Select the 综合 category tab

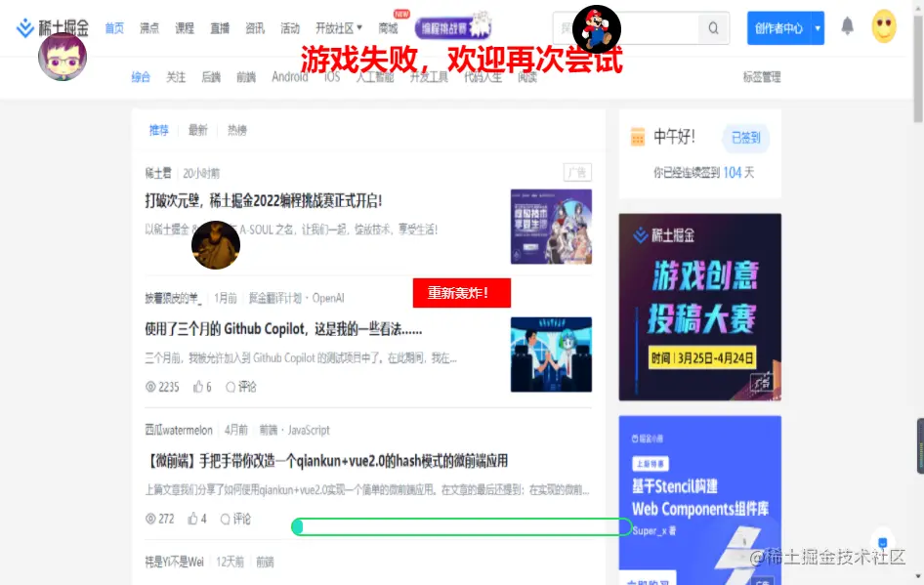[x=141, y=76]
